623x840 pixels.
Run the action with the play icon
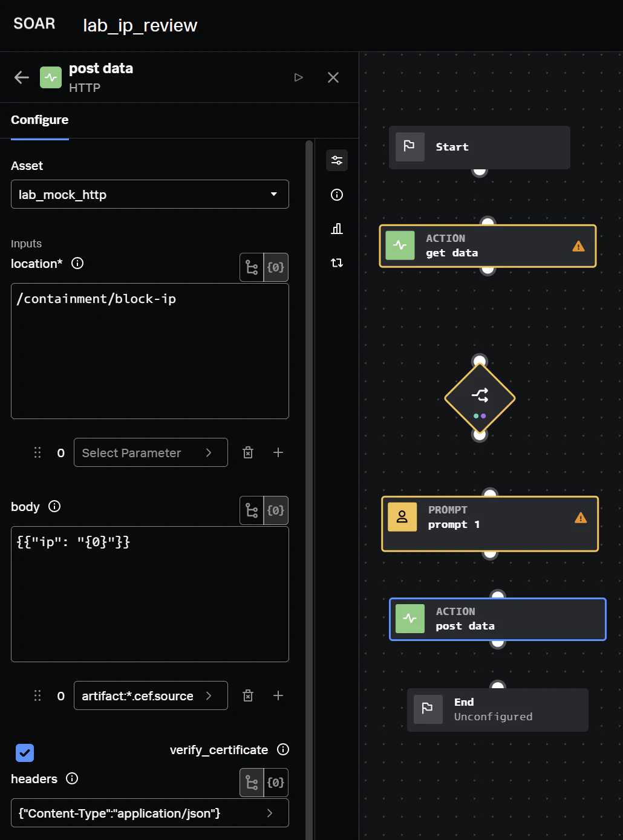click(x=298, y=77)
